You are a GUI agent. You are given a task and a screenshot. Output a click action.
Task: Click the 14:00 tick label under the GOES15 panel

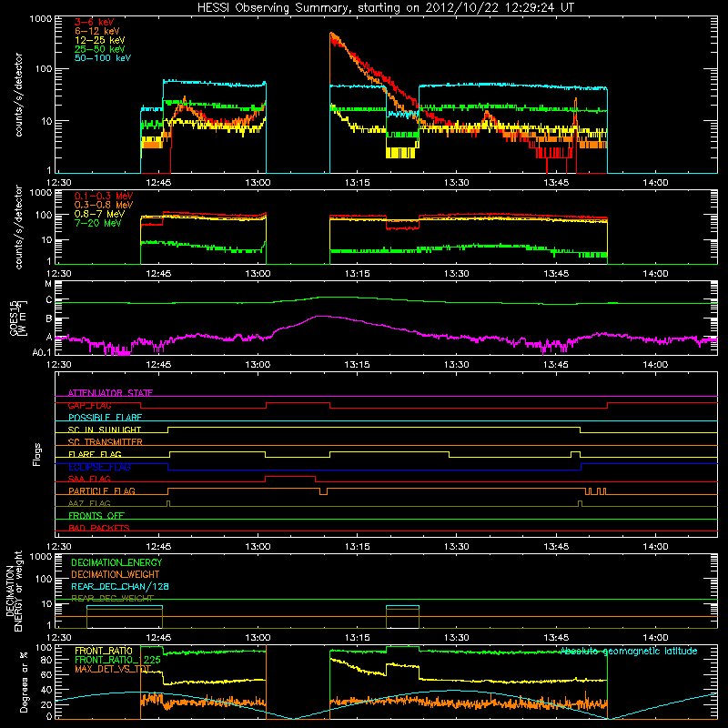click(655, 365)
